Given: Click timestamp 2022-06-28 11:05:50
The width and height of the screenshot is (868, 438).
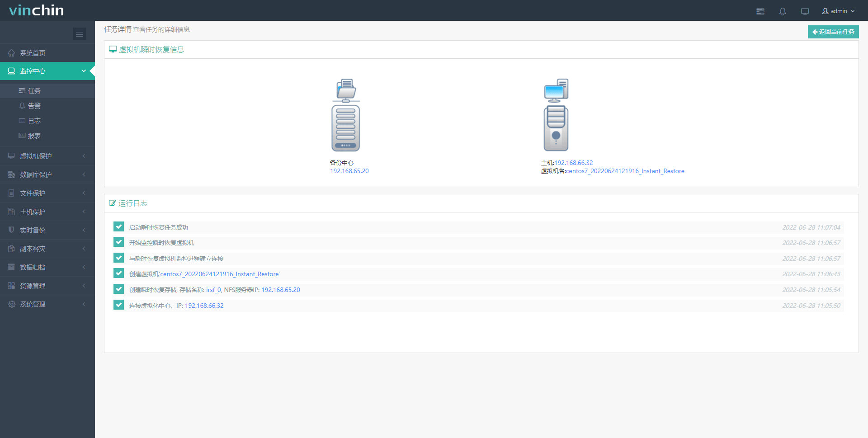Looking at the screenshot, I should 811,306.
